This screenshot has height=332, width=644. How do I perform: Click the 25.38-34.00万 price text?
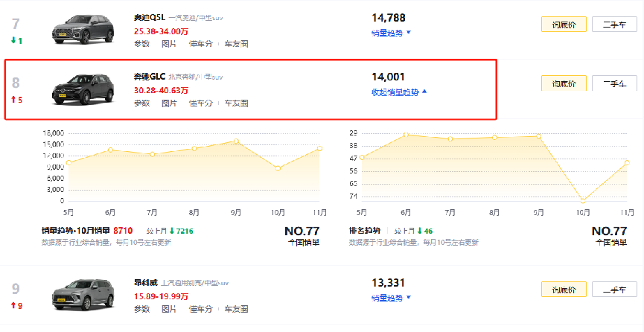tap(161, 31)
